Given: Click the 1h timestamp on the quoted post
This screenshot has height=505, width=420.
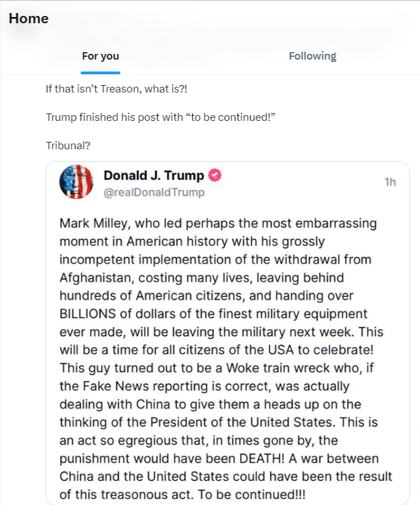Looking at the screenshot, I should click(390, 182).
